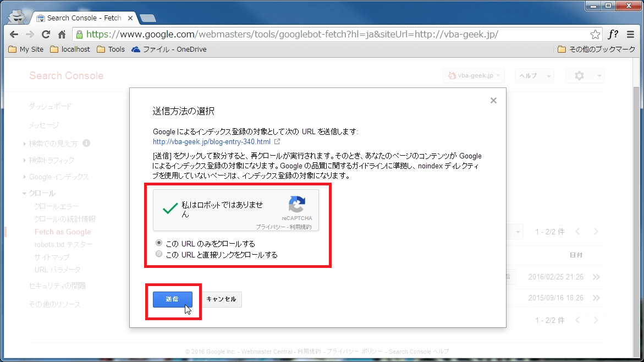Expand the Google インデックス section
The image size is (644, 362).
point(60,175)
